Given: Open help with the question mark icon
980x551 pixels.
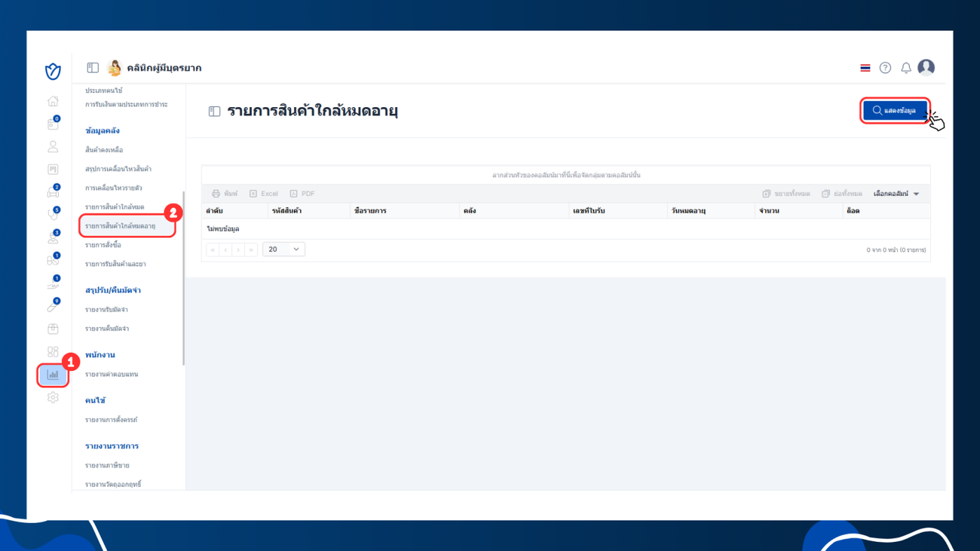Looking at the screenshot, I should pos(885,68).
